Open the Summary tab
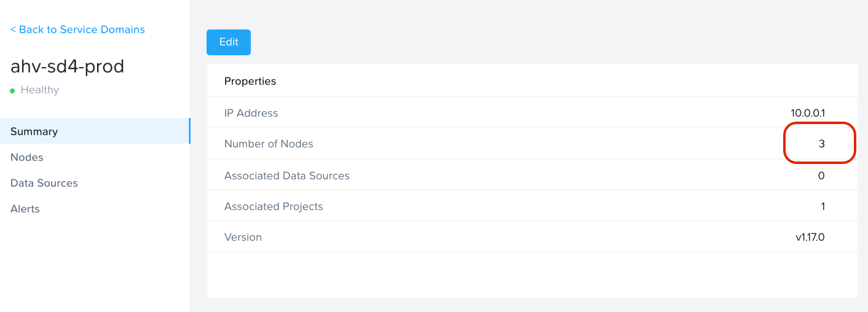This screenshot has width=868, height=312. click(95, 131)
